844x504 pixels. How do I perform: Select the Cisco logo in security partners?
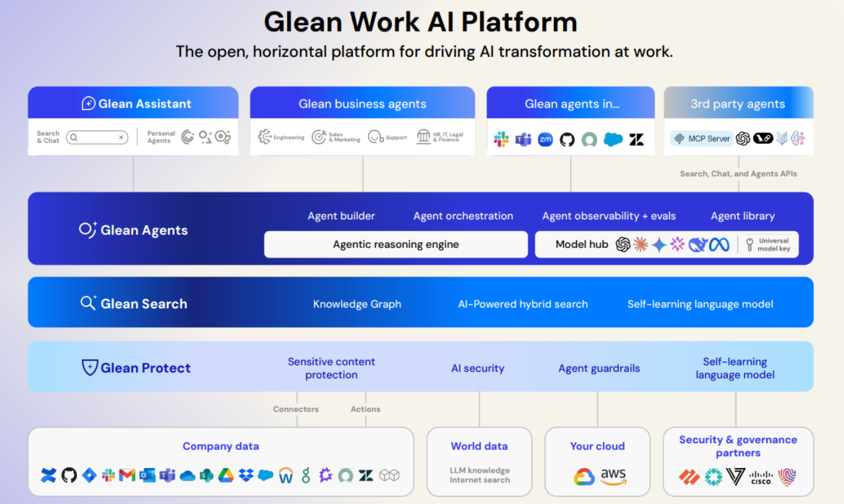pyautogui.click(x=761, y=477)
